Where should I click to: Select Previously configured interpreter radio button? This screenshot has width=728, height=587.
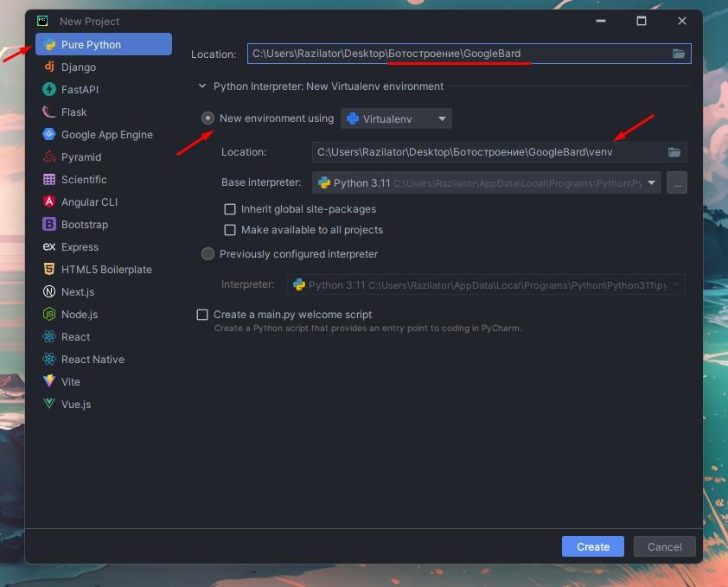coord(208,254)
